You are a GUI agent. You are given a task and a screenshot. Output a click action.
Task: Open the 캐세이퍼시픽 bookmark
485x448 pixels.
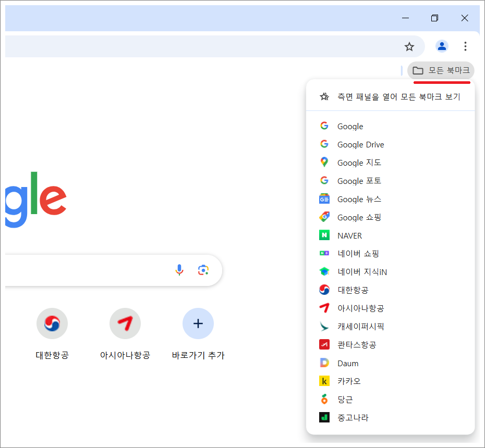click(391, 327)
